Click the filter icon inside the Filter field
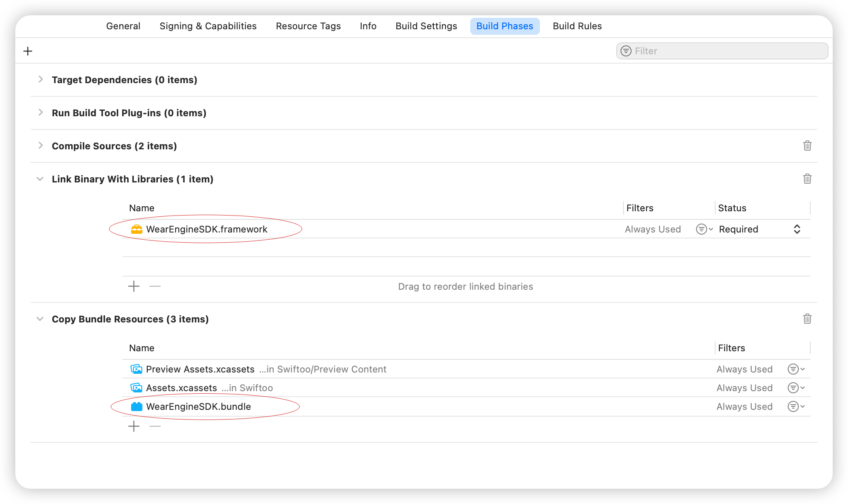Screen dimensions: 848x504 [626, 51]
